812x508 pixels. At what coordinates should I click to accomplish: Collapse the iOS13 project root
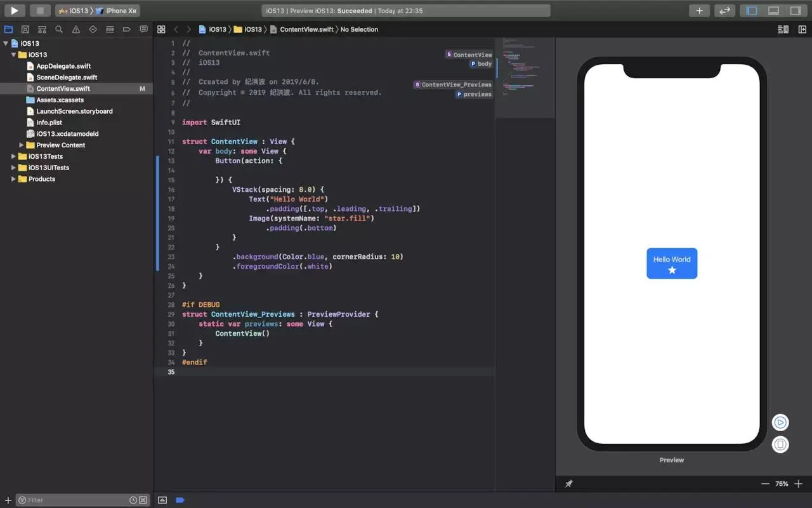click(6, 43)
